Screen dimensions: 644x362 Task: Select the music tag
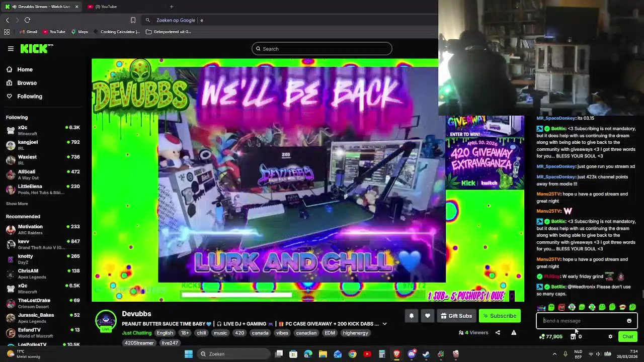[x=220, y=333]
